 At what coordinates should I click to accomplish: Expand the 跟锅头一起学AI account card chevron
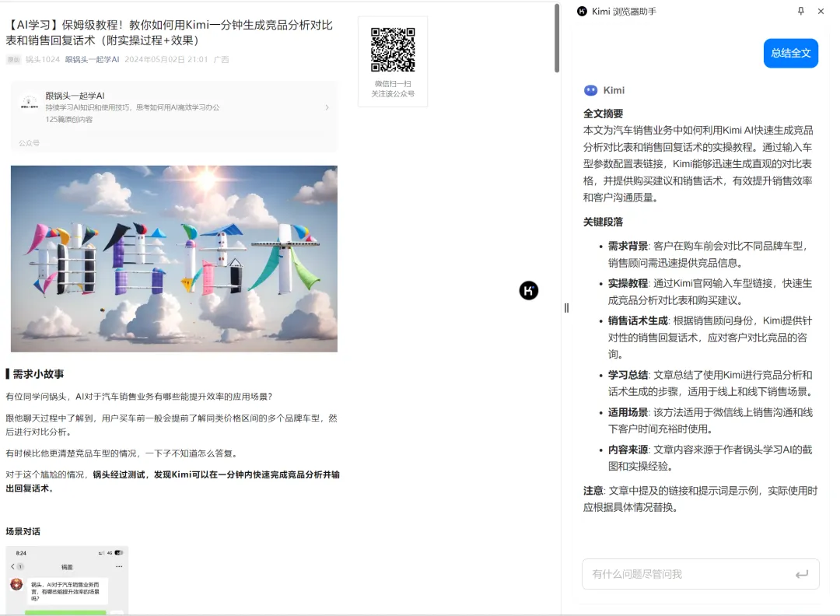coord(327,107)
